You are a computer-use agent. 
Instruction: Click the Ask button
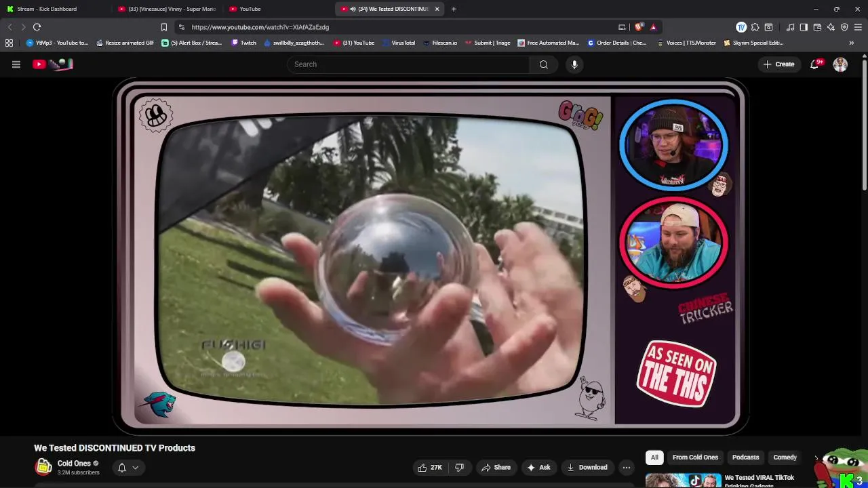538,467
